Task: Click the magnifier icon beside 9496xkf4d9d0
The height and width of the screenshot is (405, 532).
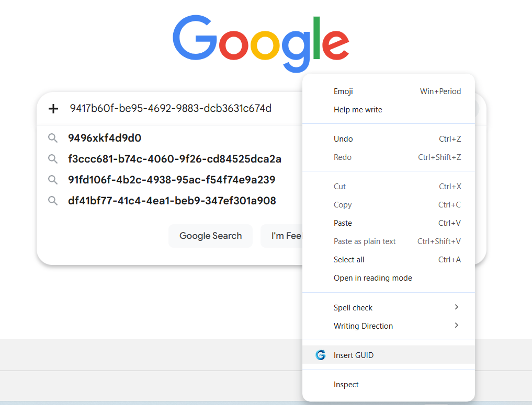Action: [52, 138]
